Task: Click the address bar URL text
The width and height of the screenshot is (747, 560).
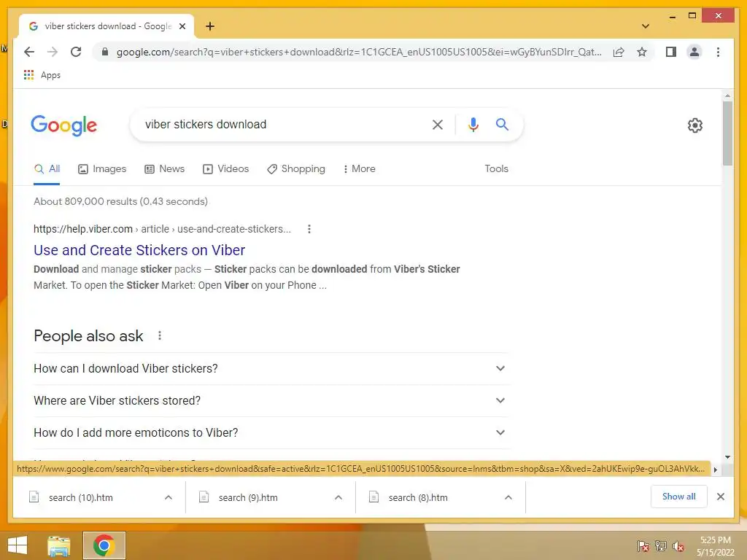Action: pyautogui.click(x=359, y=52)
